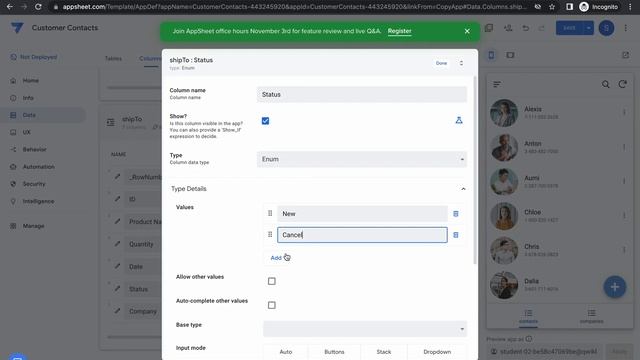640x360 pixels.
Task: Click the share app users icon
Action: pyautogui.click(x=508, y=28)
